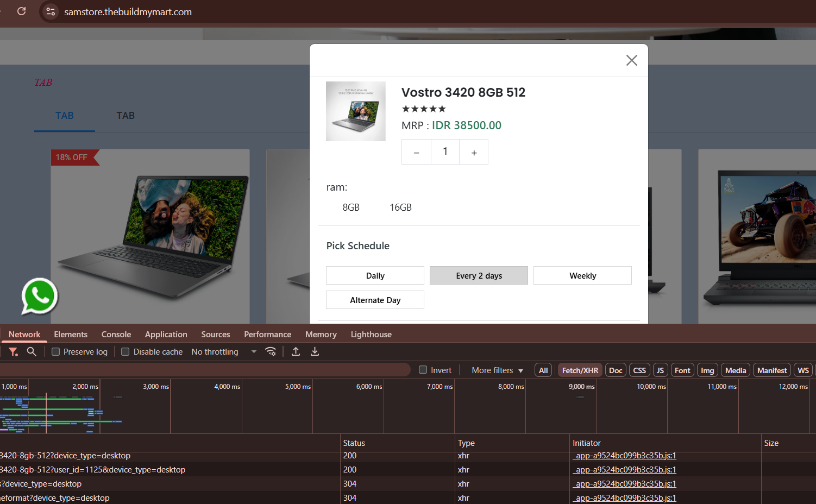Switch to the Console devtools tab
Screen dimensions: 816x504
[x=116, y=335]
